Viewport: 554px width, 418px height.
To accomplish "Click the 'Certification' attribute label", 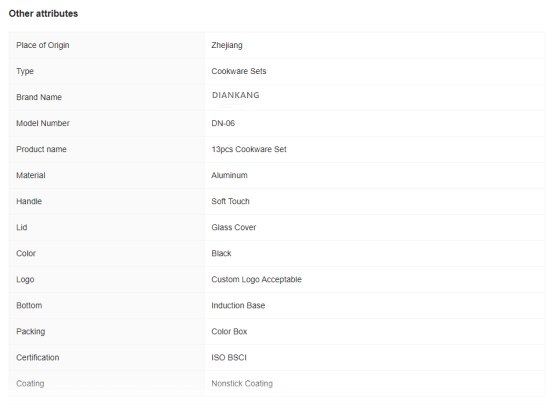I will 37,358.
